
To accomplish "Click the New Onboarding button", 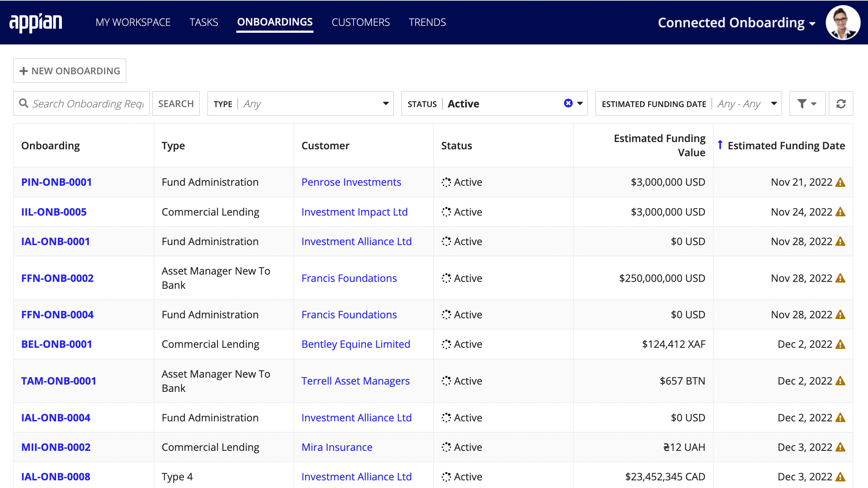I will (x=70, y=70).
